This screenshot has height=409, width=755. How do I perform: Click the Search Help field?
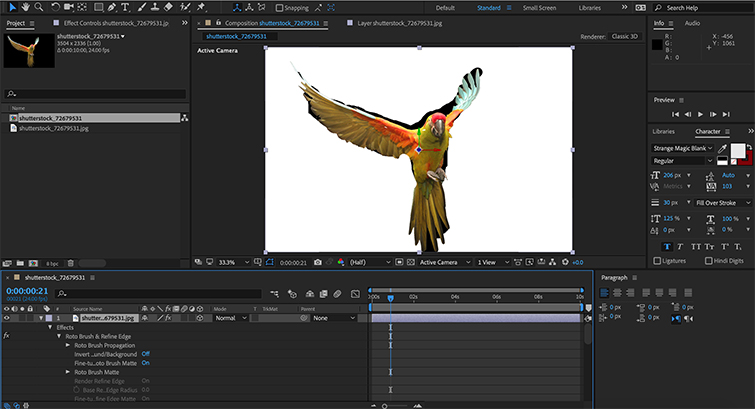pos(703,8)
